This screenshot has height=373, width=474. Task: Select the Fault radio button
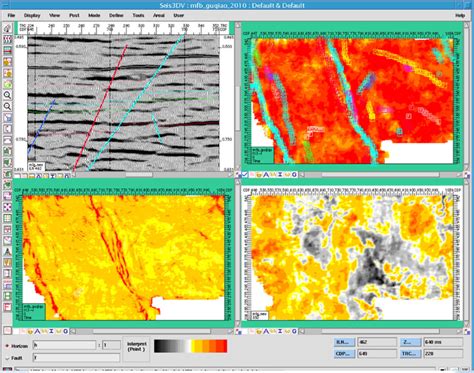click(x=7, y=358)
